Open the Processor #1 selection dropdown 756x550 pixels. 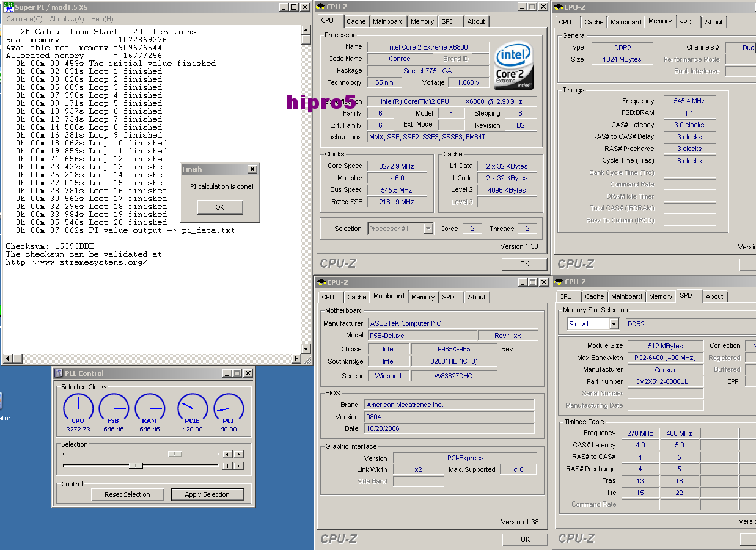click(428, 229)
